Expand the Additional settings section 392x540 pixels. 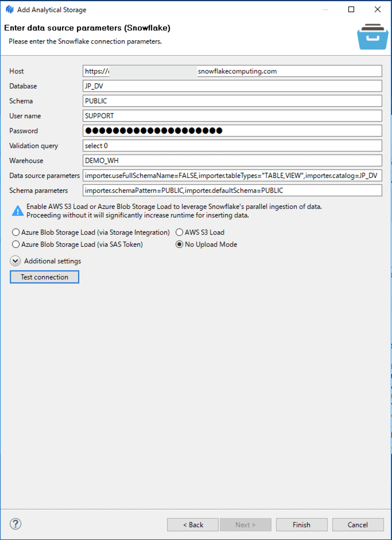[15, 261]
